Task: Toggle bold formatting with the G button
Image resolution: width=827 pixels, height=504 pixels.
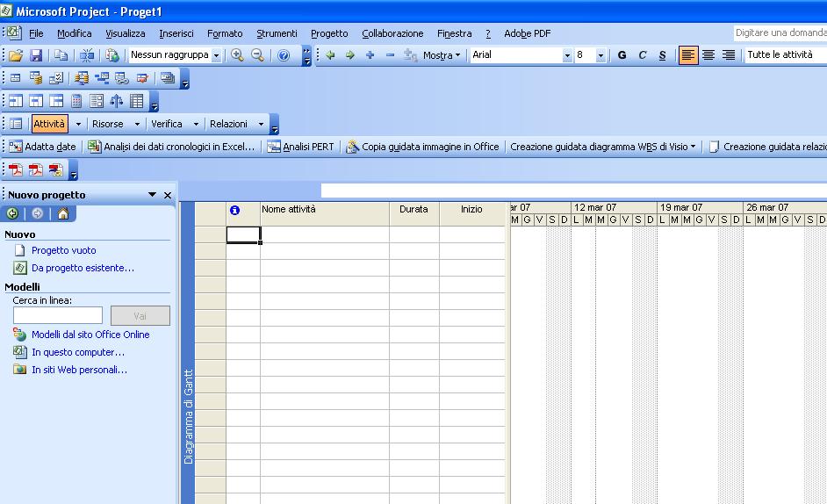Action: (x=622, y=55)
